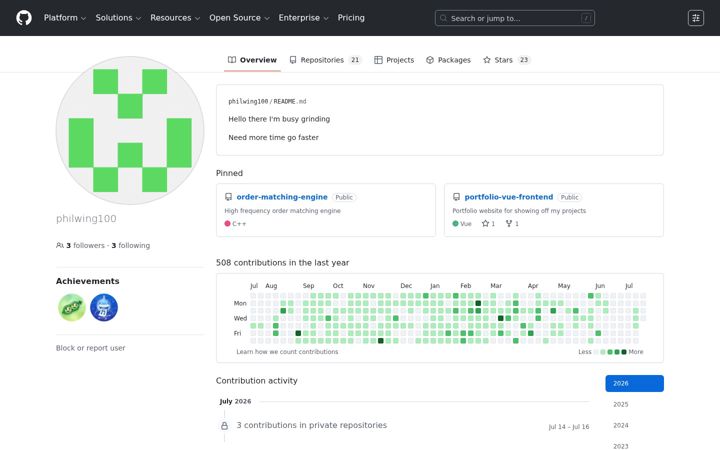Expand the Open Source menu
Image resolution: width=720 pixels, height=450 pixels.
(x=239, y=18)
